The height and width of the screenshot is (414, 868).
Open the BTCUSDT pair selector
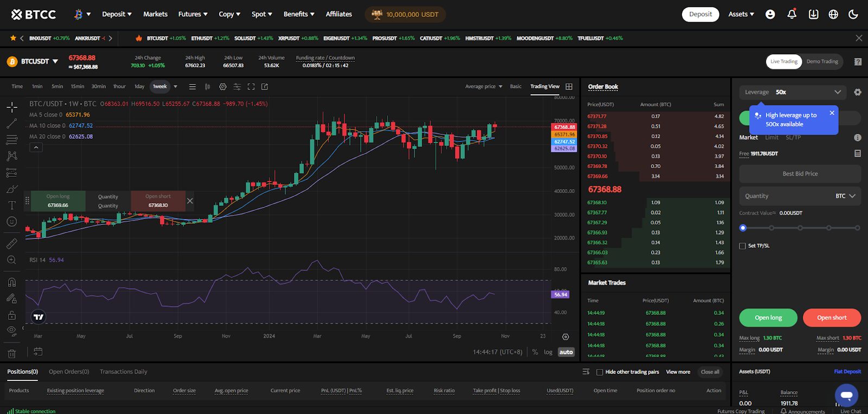tap(33, 62)
